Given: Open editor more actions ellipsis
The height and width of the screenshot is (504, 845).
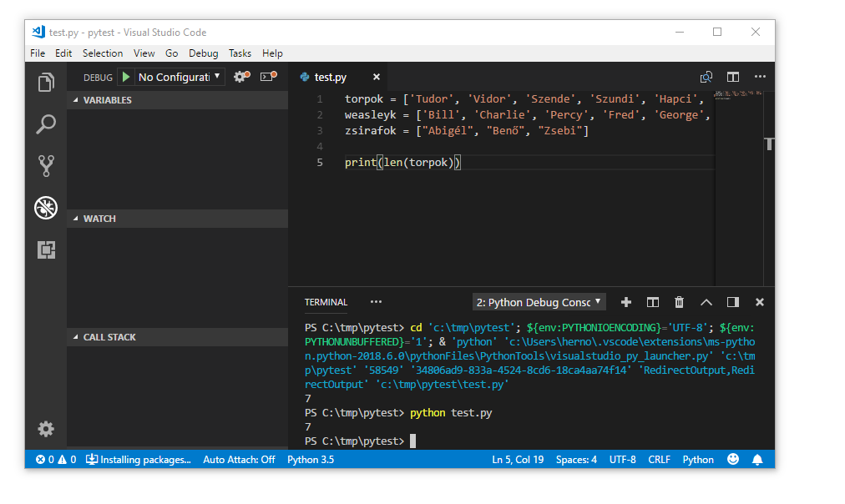Looking at the screenshot, I should click(760, 77).
